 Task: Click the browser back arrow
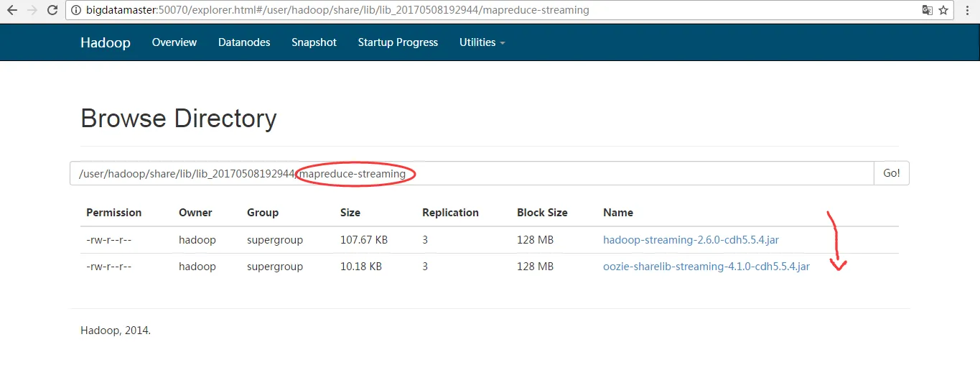pyautogui.click(x=11, y=11)
